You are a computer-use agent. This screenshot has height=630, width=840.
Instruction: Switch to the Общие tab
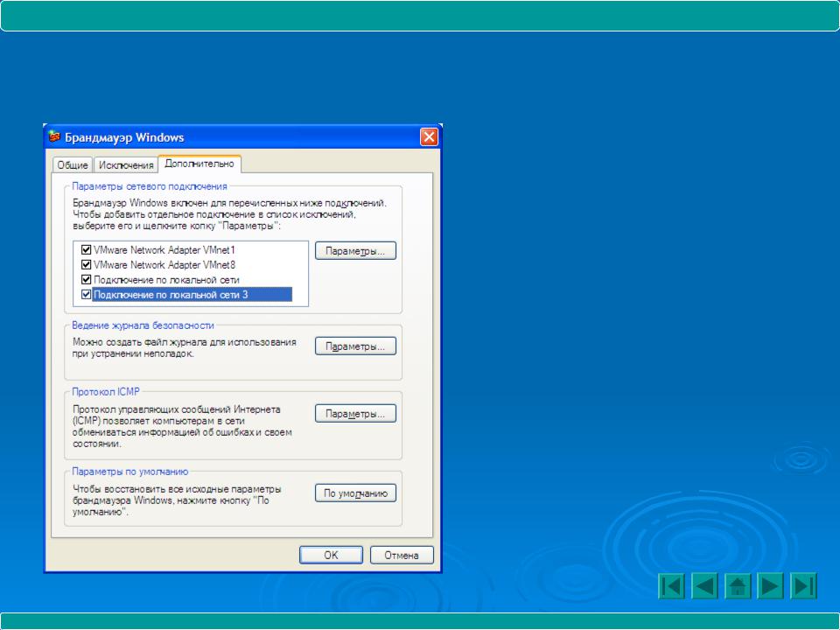click(73, 165)
